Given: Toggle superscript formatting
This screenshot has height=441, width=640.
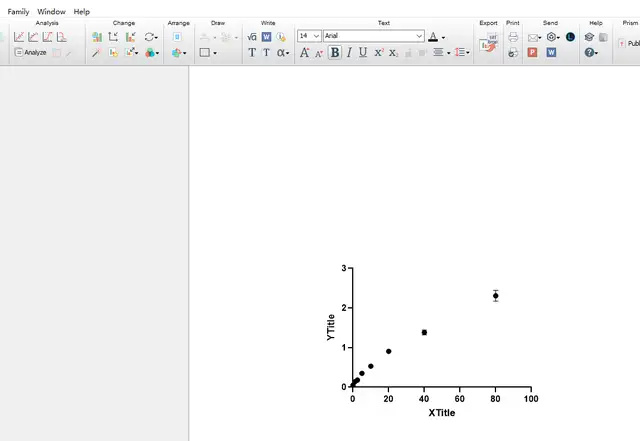Looking at the screenshot, I should coord(379,53).
